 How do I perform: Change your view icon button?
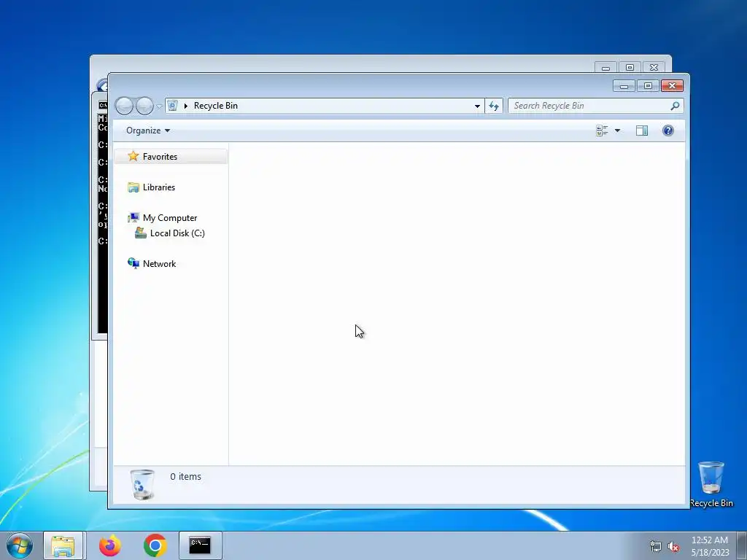coord(602,131)
